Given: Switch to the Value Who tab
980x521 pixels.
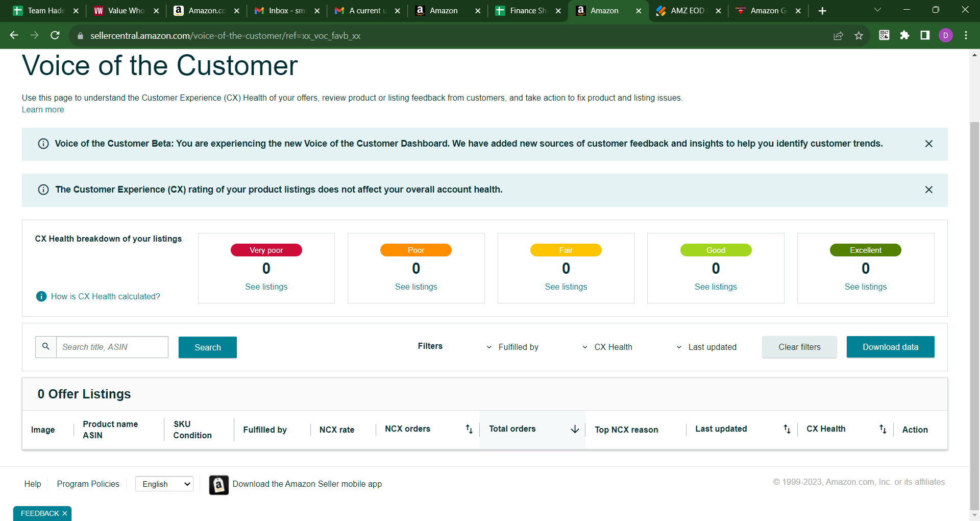Looking at the screenshot, I should [126, 11].
